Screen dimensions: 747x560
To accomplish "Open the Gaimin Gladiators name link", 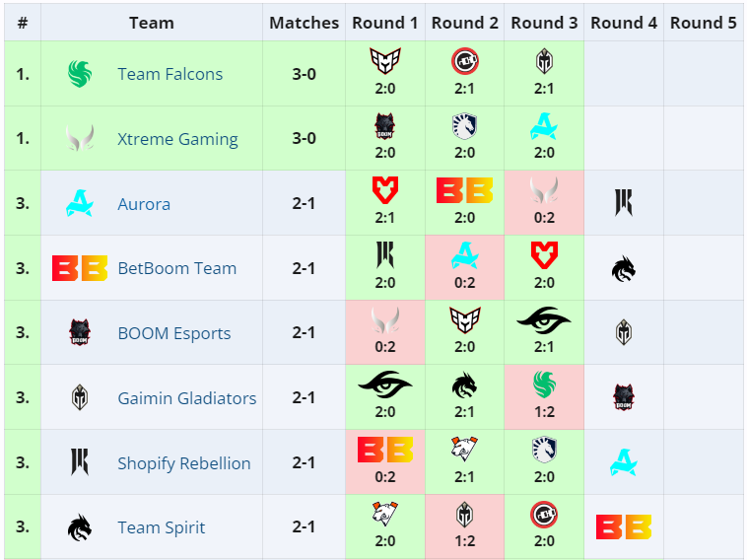I will tap(186, 398).
